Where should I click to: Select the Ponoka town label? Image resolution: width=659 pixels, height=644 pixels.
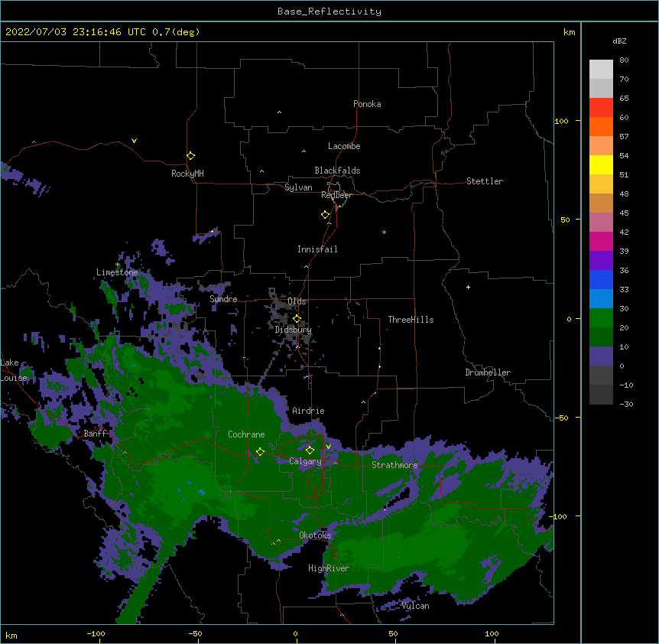pos(367,104)
